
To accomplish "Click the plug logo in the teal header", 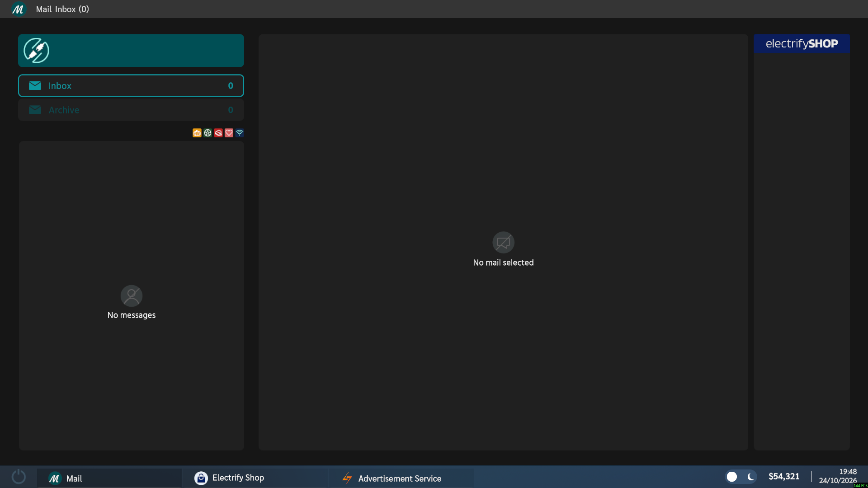I will pyautogui.click(x=36, y=51).
